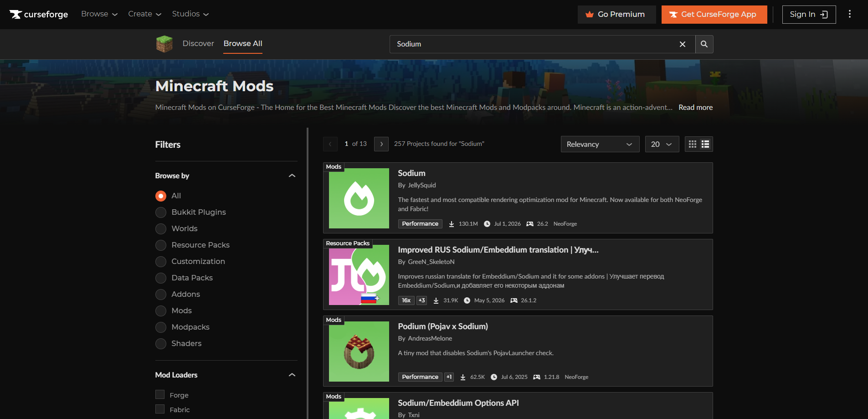Image resolution: width=868 pixels, height=419 pixels.
Task: Open the 20 per page dropdown
Action: pos(662,144)
